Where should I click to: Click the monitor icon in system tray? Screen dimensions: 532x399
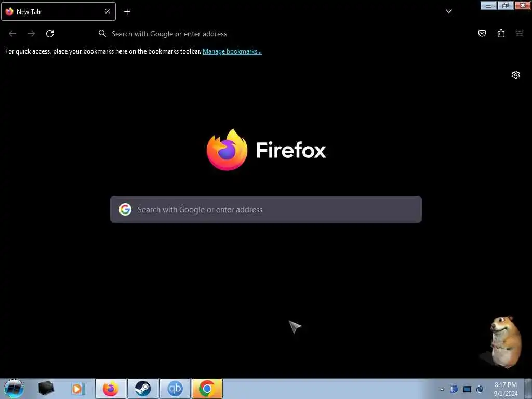point(467,389)
